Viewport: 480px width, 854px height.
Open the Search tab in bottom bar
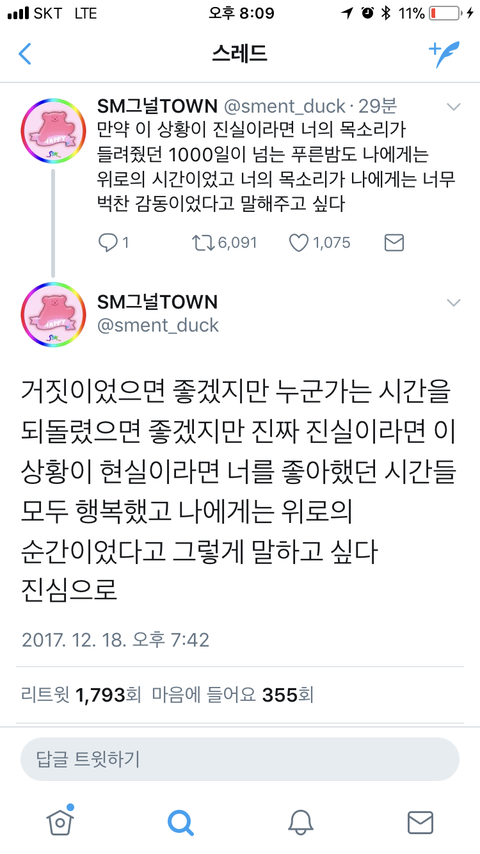click(x=180, y=822)
